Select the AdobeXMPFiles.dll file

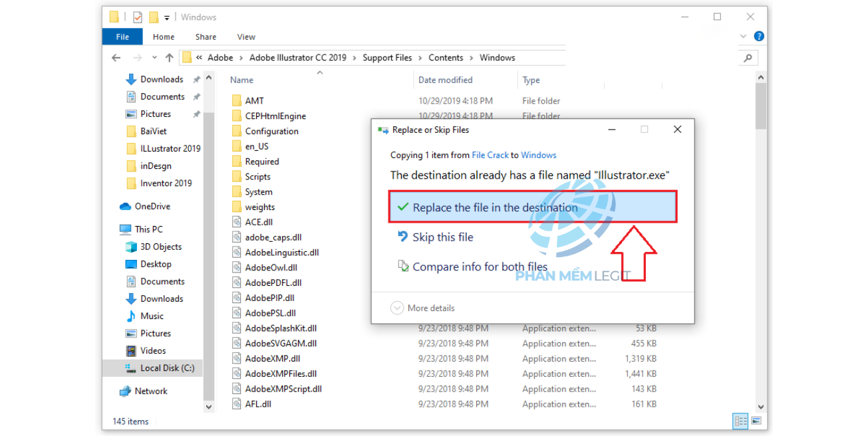281,374
